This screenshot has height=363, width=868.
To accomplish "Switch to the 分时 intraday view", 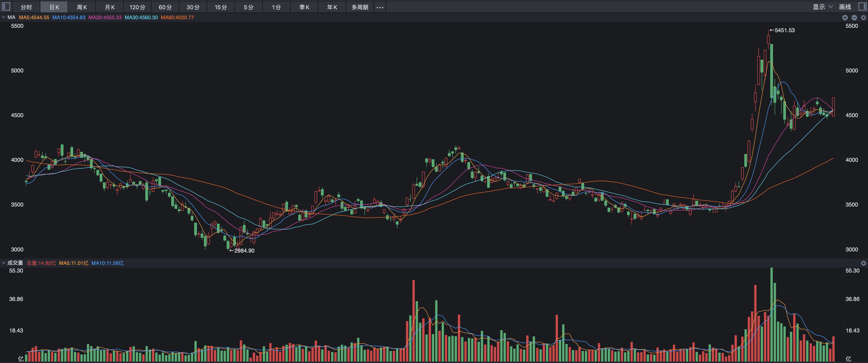I will pyautogui.click(x=26, y=7).
